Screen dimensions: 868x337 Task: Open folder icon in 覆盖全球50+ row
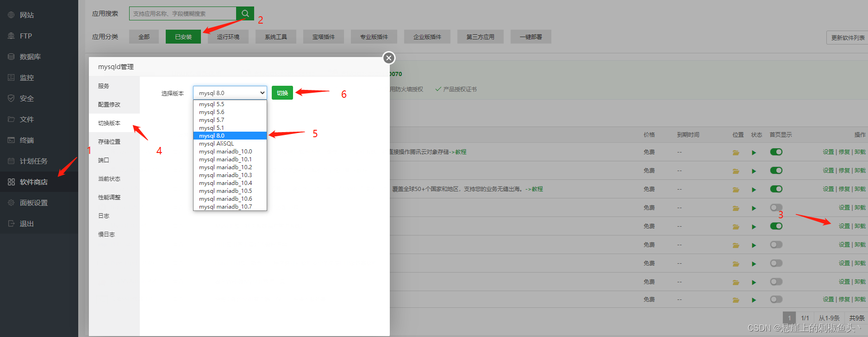tap(736, 190)
